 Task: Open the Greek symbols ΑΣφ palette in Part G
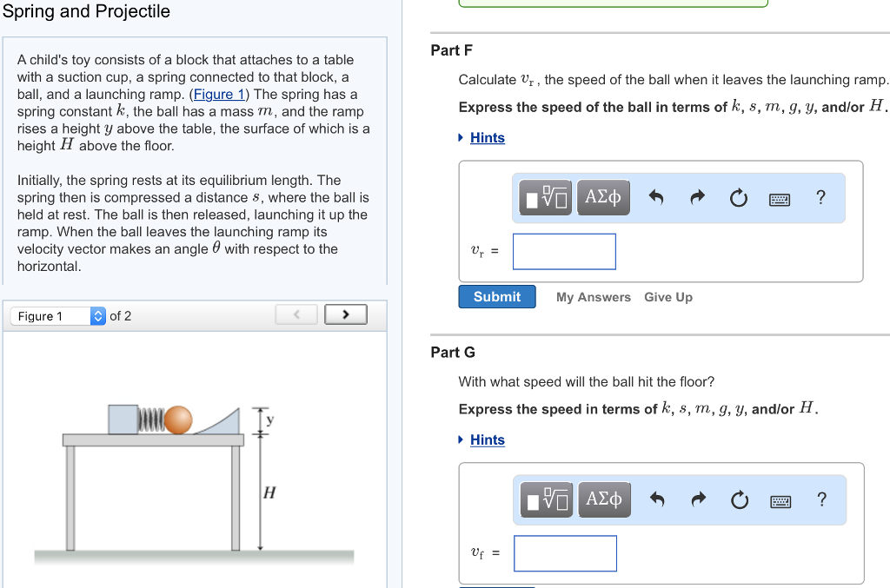click(604, 499)
